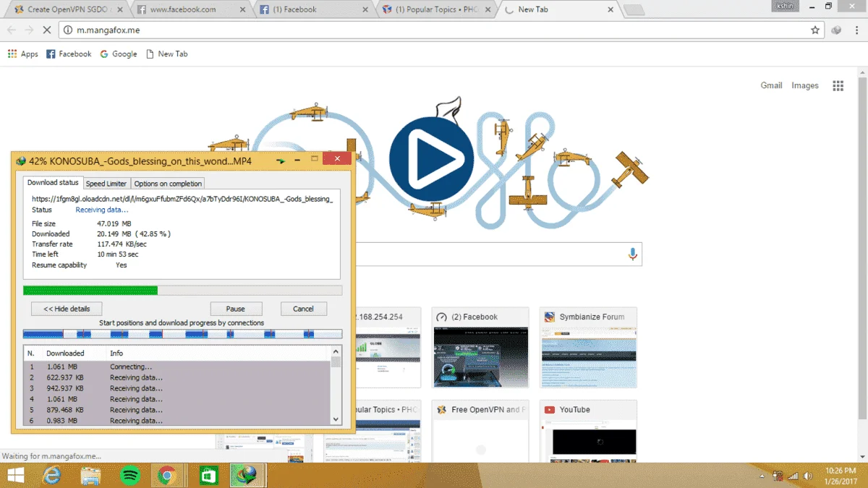Open the Google bookmark in bookmarks bar
Image resolution: width=868 pixels, height=488 pixels.
coord(119,54)
